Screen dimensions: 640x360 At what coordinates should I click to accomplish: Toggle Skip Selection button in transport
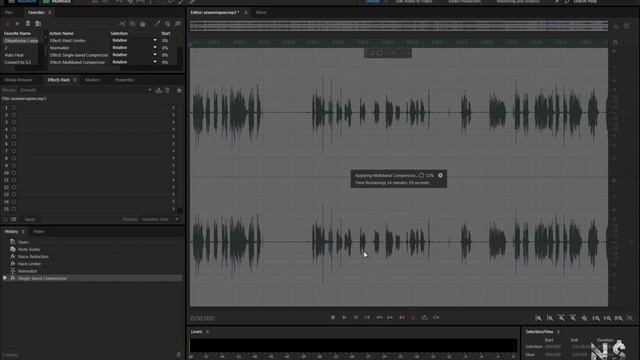pos(436,317)
